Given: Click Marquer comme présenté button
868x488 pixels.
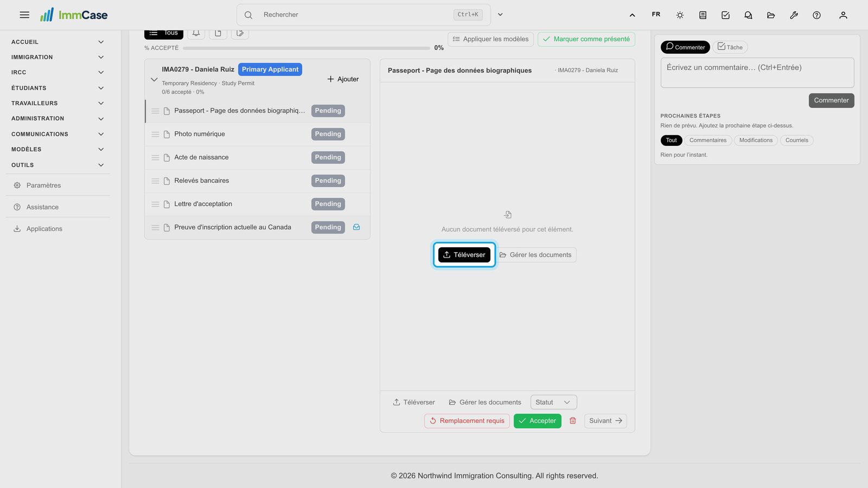Looking at the screenshot, I should click(x=586, y=39).
